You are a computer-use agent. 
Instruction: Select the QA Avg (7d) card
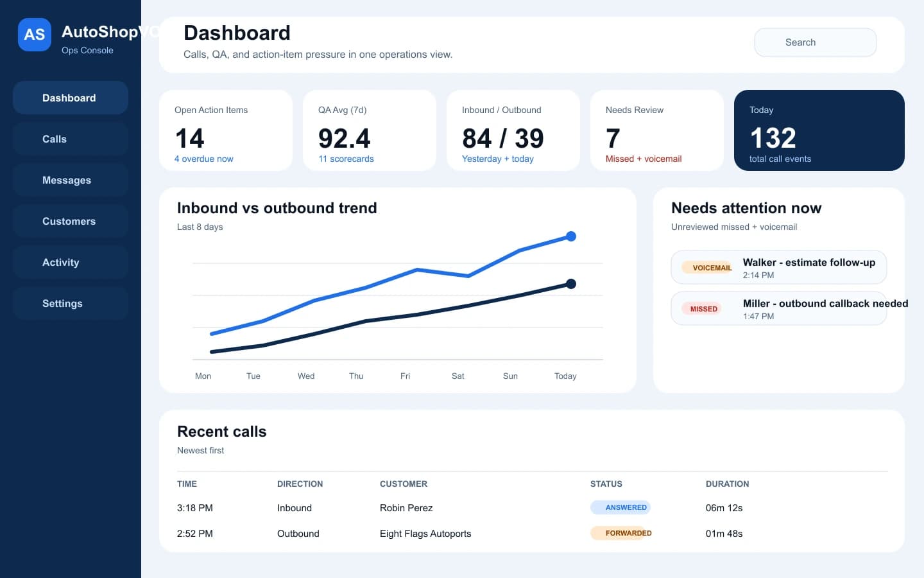point(370,130)
